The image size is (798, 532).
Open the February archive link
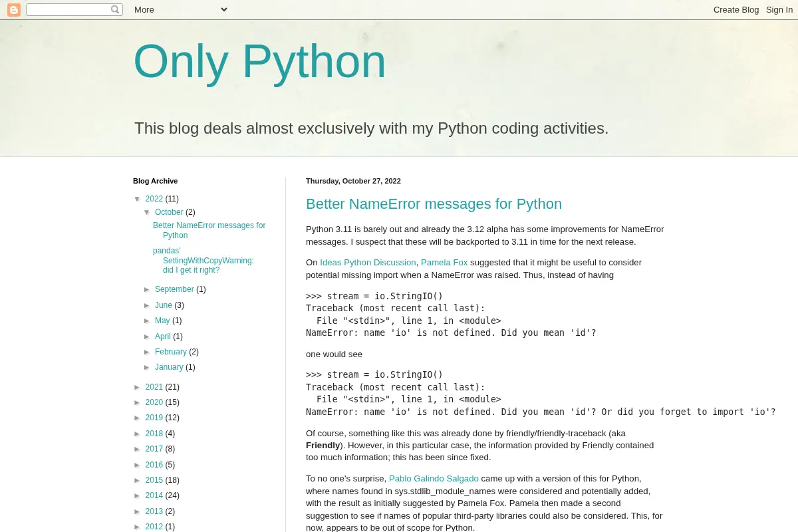[x=171, y=352]
